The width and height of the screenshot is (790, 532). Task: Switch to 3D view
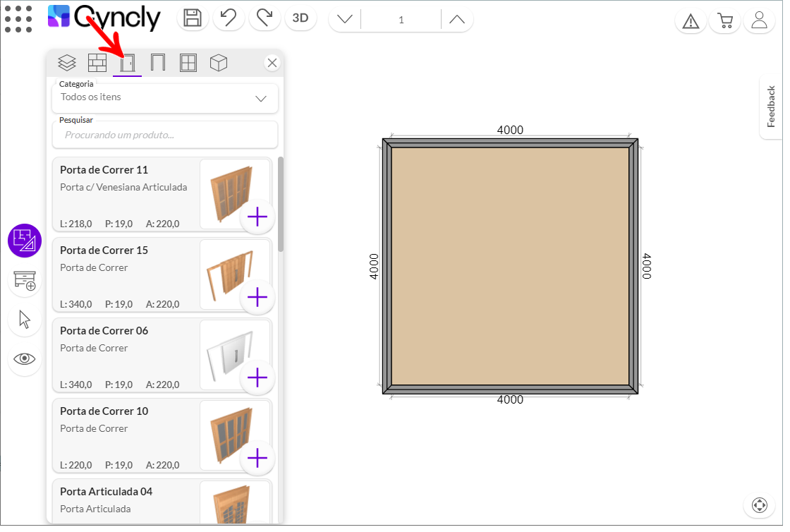pos(300,18)
